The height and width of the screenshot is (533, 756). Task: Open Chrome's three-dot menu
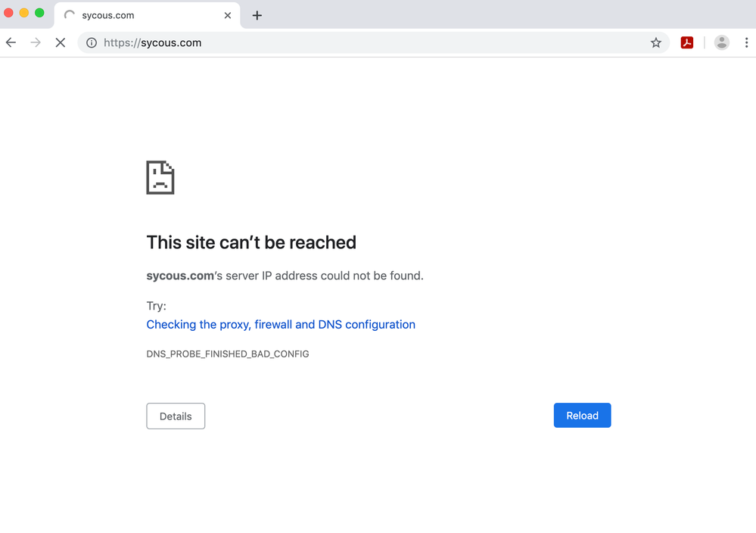[x=746, y=43]
